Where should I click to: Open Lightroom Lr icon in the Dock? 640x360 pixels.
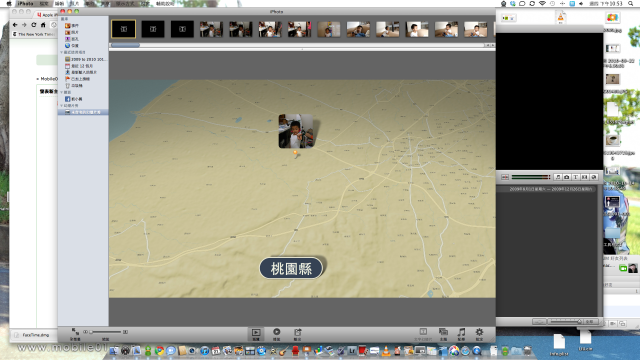[x=352, y=351]
